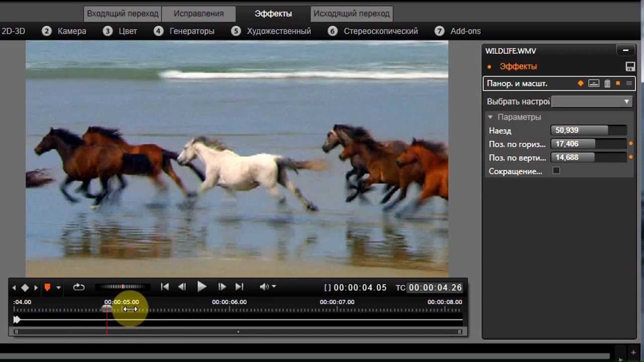The width and height of the screenshot is (644, 362).
Task: Select the Панор. и масшт. effect row
Action: click(x=559, y=83)
